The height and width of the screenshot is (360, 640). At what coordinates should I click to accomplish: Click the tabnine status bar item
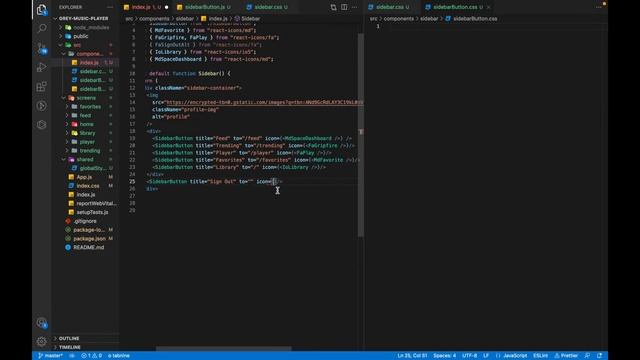click(x=119, y=356)
